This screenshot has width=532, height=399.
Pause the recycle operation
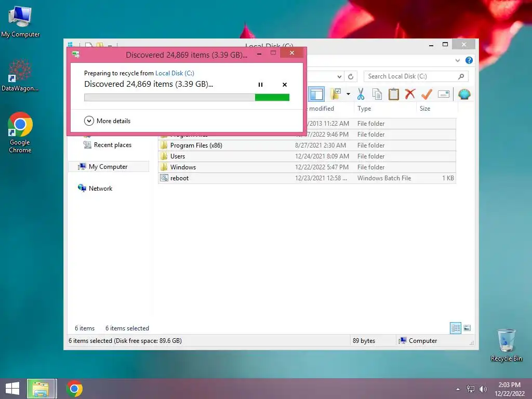point(260,85)
